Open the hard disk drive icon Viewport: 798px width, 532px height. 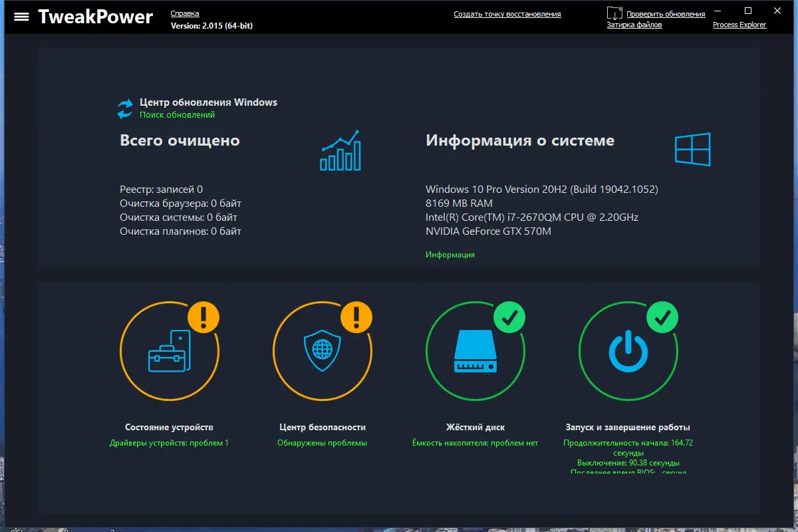point(475,352)
